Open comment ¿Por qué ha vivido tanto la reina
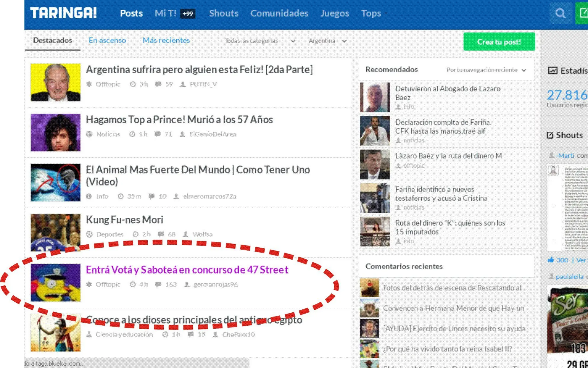 [447, 349]
